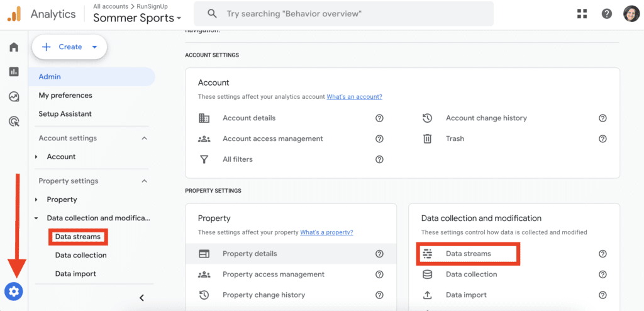Collapse the Account settings section
This screenshot has width=644, height=311.
pyautogui.click(x=144, y=139)
